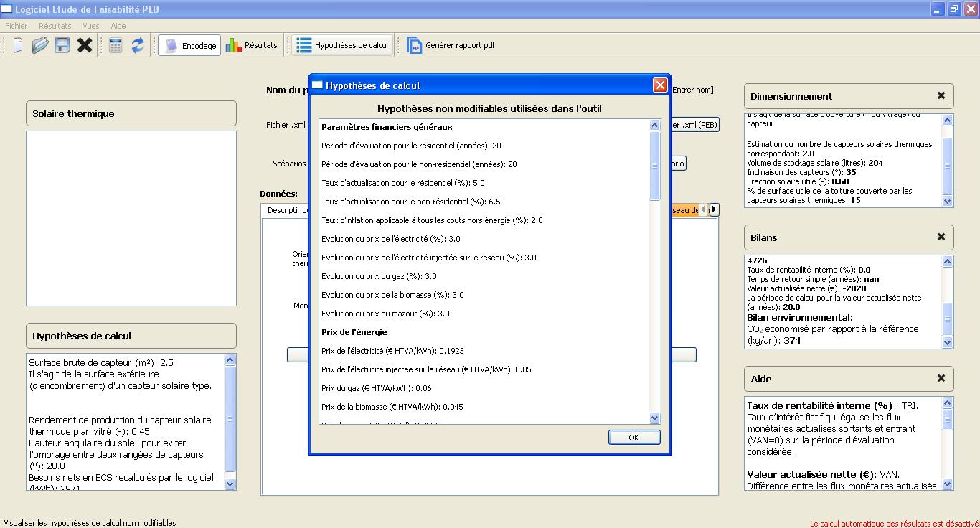Viewport: 980px width, 528px height.
Task: Click the dialog's vertical scrollbar thumb
Action: click(654, 166)
